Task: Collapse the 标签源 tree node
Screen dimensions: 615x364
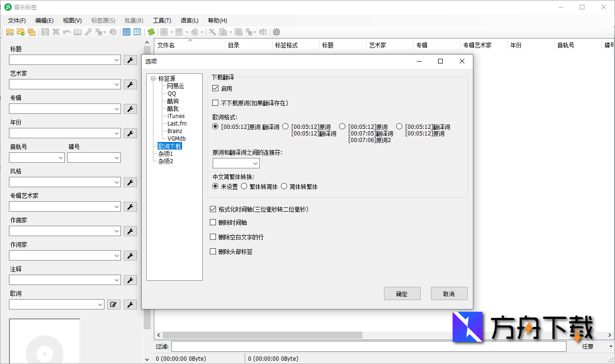Action: (153, 78)
